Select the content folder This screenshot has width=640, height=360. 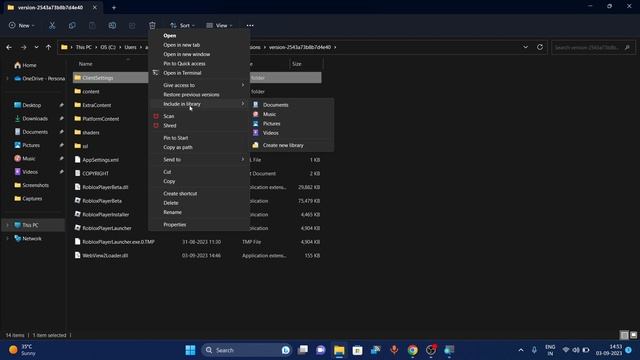click(x=91, y=91)
